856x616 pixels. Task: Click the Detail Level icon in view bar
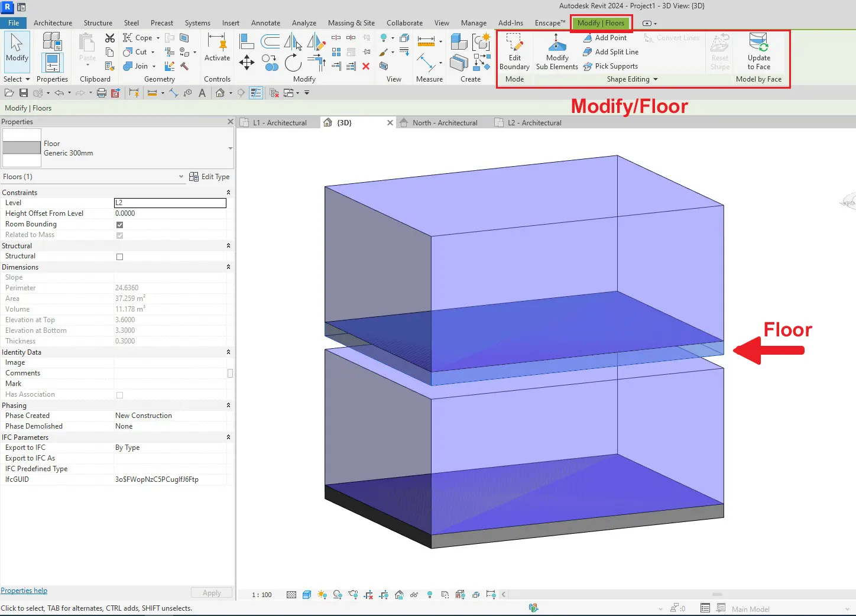[291, 595]
